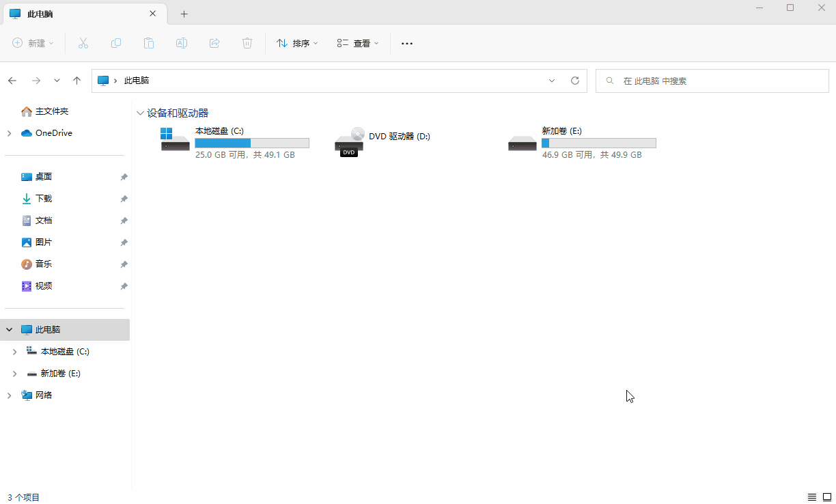Click the Paste clipboard icon
836x504 pixels.
pos(149,43)
